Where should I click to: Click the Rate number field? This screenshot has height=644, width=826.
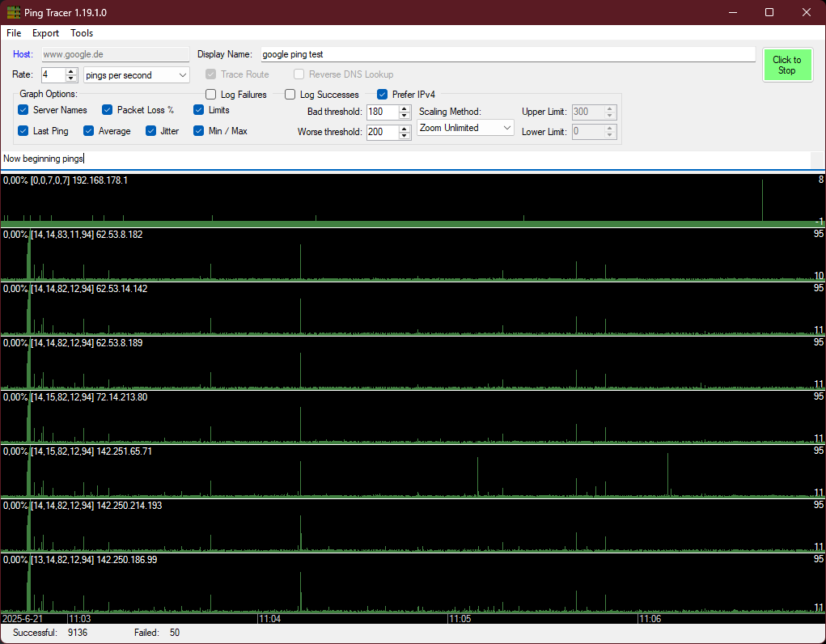[x=53, y=74]
